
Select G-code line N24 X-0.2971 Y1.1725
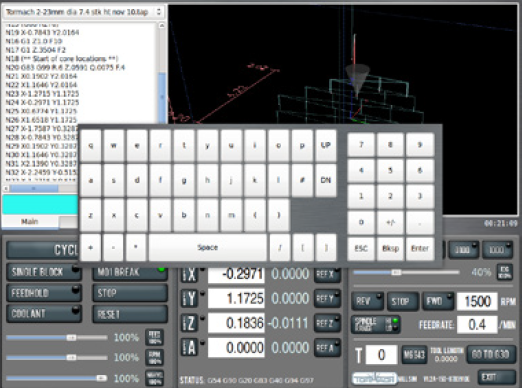point(42,102)
